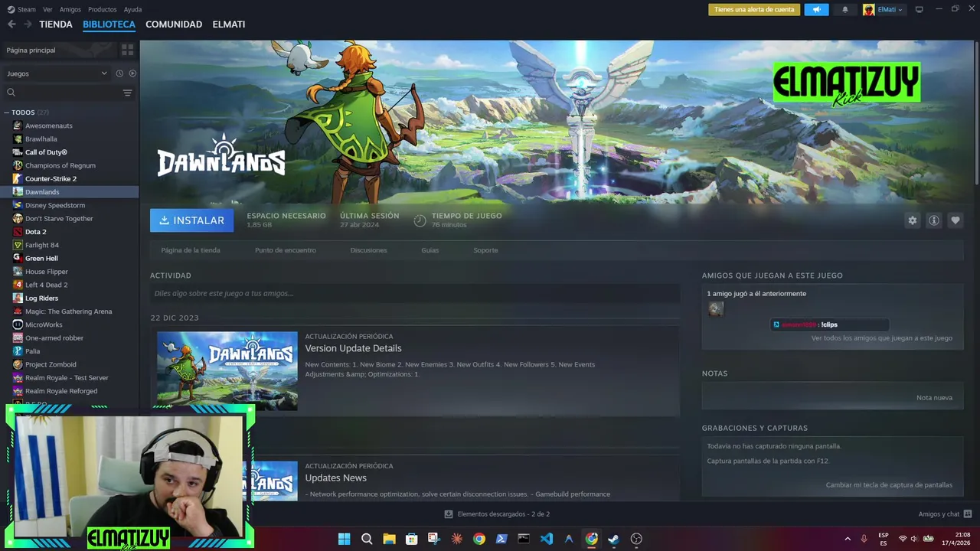
Task: Switch to Big Picture display icon
Action: coord(919,9)
